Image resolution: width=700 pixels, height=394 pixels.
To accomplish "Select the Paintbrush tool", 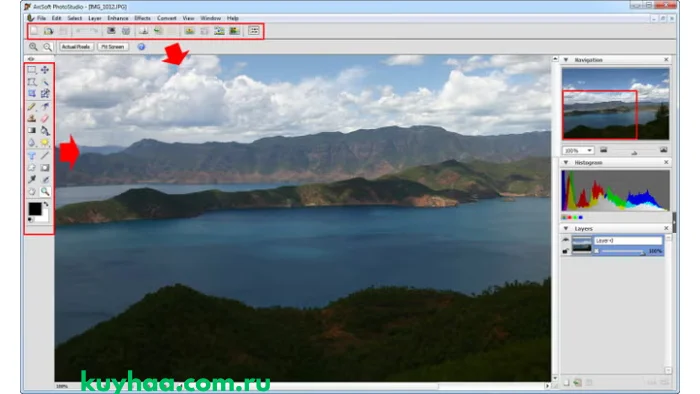I will (x=32, y=107).
